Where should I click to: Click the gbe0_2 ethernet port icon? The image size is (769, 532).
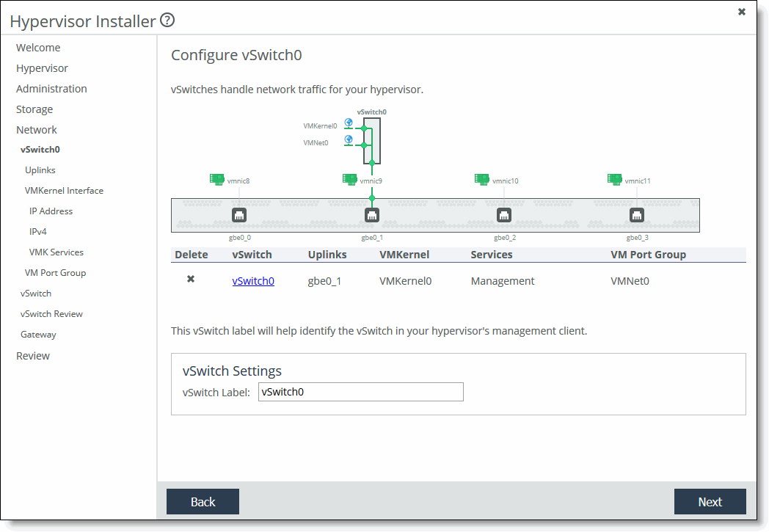(x=504, y=215)
